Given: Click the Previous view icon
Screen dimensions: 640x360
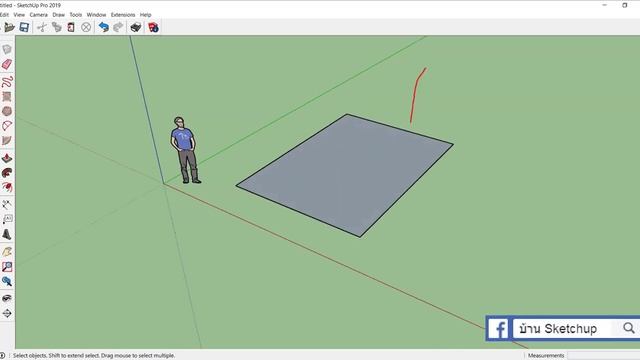Looking at the screenshot, I should click(7, 281).
